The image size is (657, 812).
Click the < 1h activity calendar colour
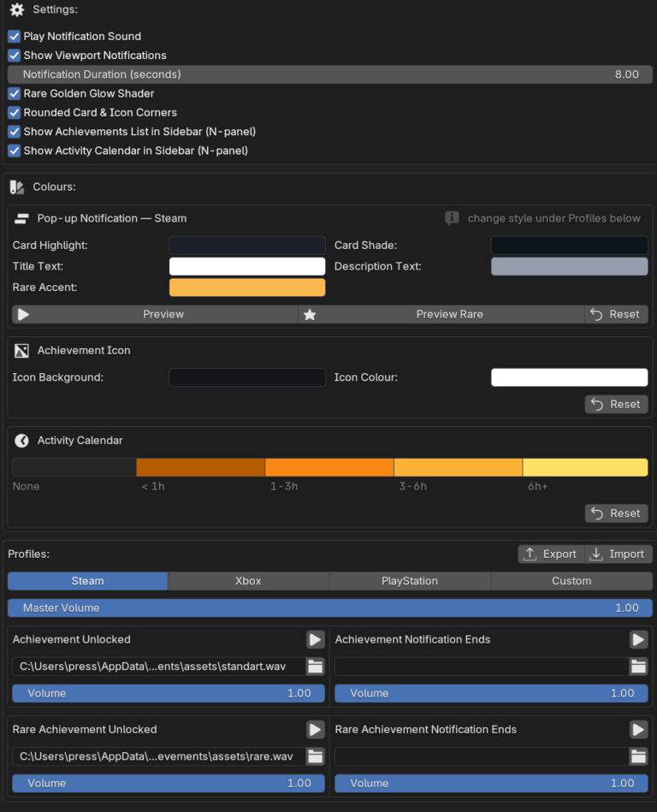point(200,467)
